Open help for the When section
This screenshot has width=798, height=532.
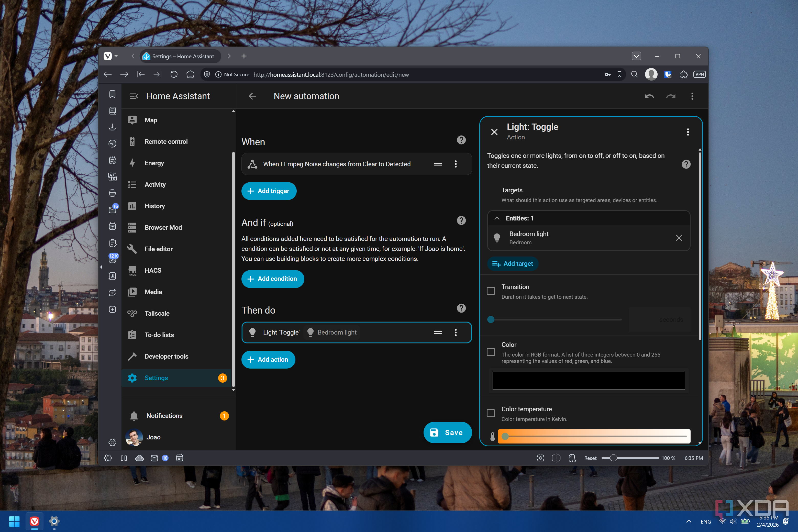pyautogui.click(x=461, y=140)
